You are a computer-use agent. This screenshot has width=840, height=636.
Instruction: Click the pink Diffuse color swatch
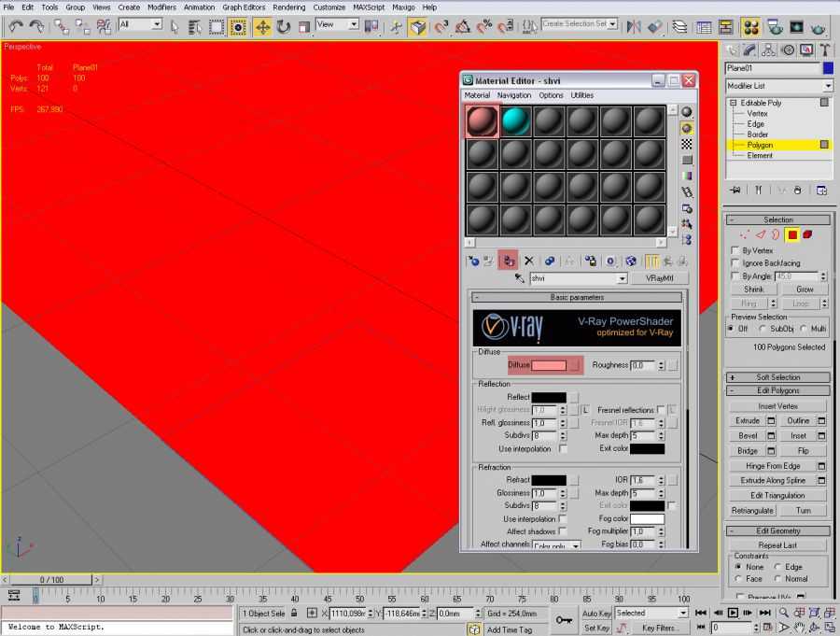549,365
